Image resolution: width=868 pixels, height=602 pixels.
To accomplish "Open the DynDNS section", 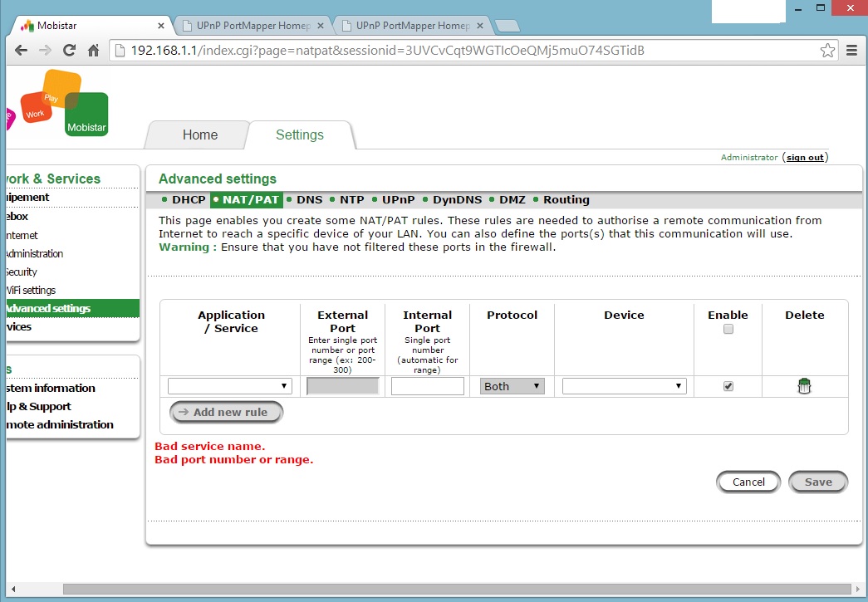I will [x=457, y=200].
